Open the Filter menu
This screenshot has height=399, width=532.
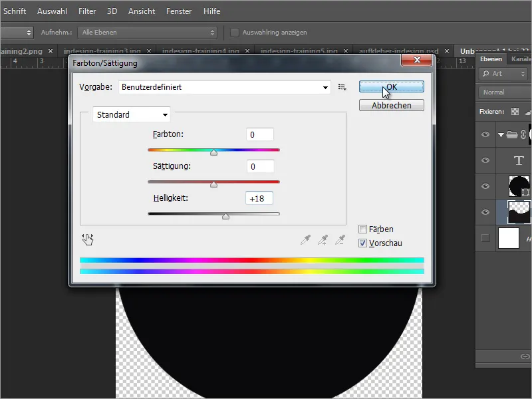tap(87, 11)
